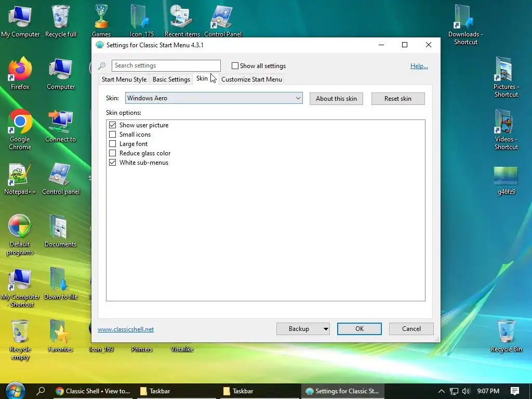The width and height of the screenshot is (532, 399).
Task: Select the Skin tab
Action: tap(202, 78)
